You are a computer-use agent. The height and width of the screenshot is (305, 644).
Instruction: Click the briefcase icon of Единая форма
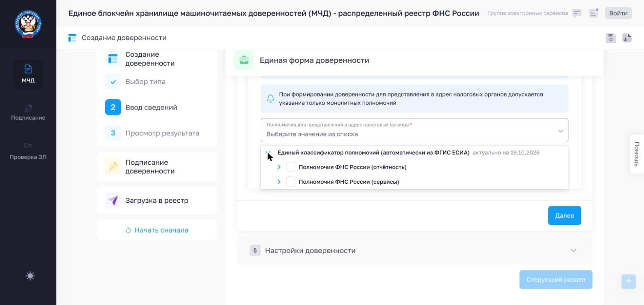pyautogui.click(x=244, y=60)
